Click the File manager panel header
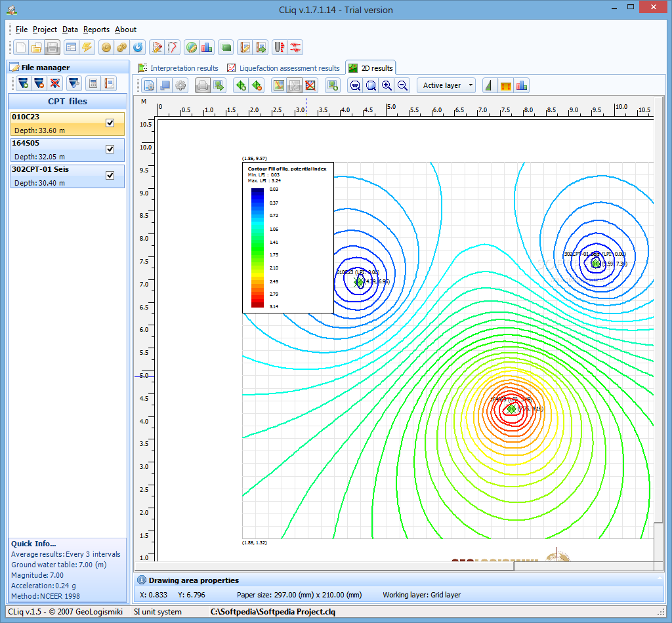Screen dimensions: 672x623 click(68, 68)
